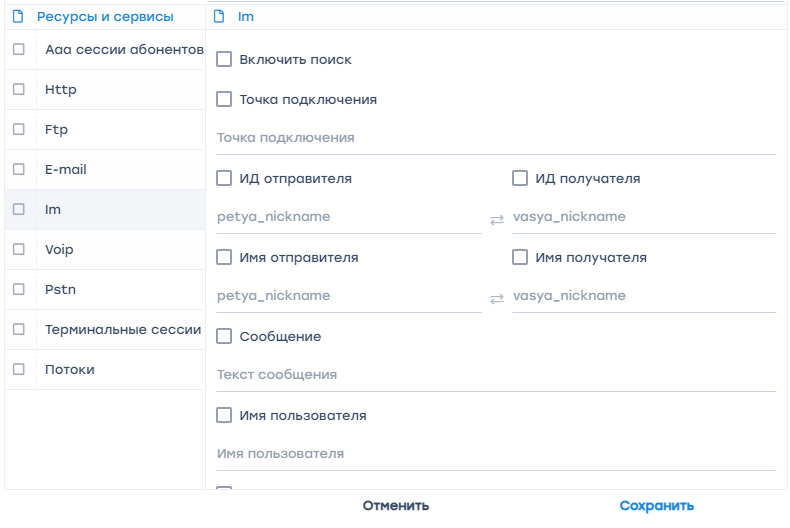Viewport: 790px width, 528px height.
Task: Select Ааа сессии абонентов entry
Action: (x=124, y=49)
